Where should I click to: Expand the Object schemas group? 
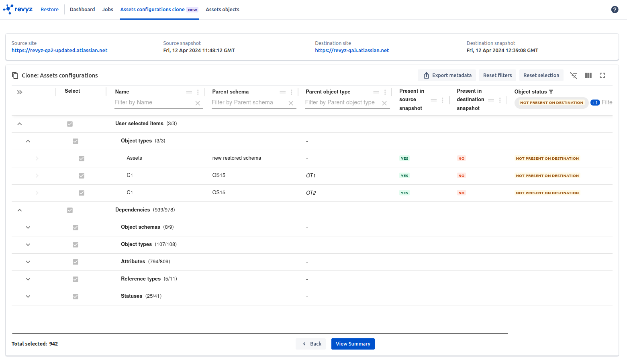coord(28,228)
